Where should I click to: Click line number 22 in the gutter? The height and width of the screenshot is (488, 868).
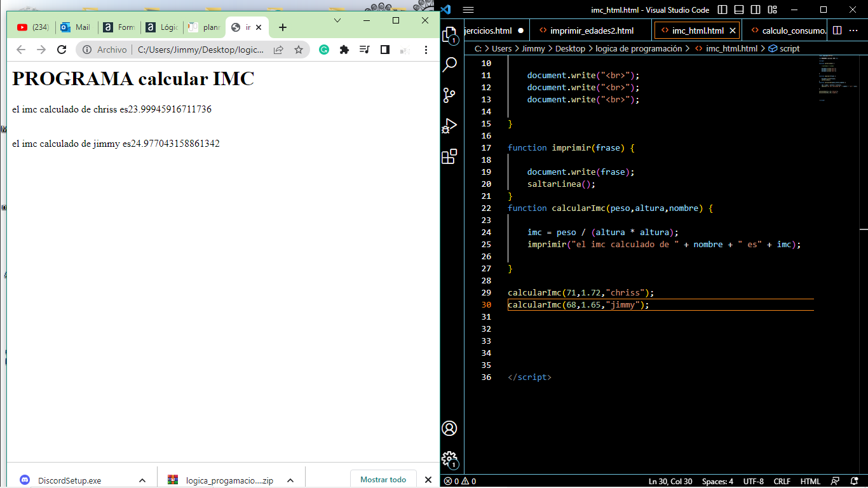486,208
